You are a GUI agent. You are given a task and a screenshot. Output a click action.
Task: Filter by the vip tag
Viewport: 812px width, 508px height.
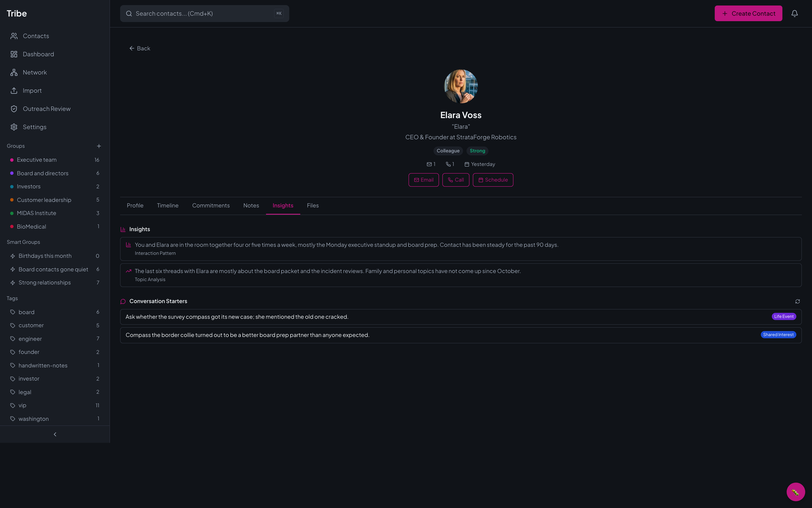pyautogui.click(x=55, y=406)
